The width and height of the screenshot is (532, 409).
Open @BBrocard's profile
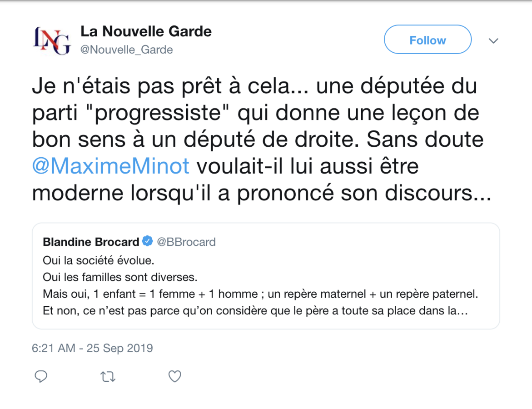click(187, 242)
